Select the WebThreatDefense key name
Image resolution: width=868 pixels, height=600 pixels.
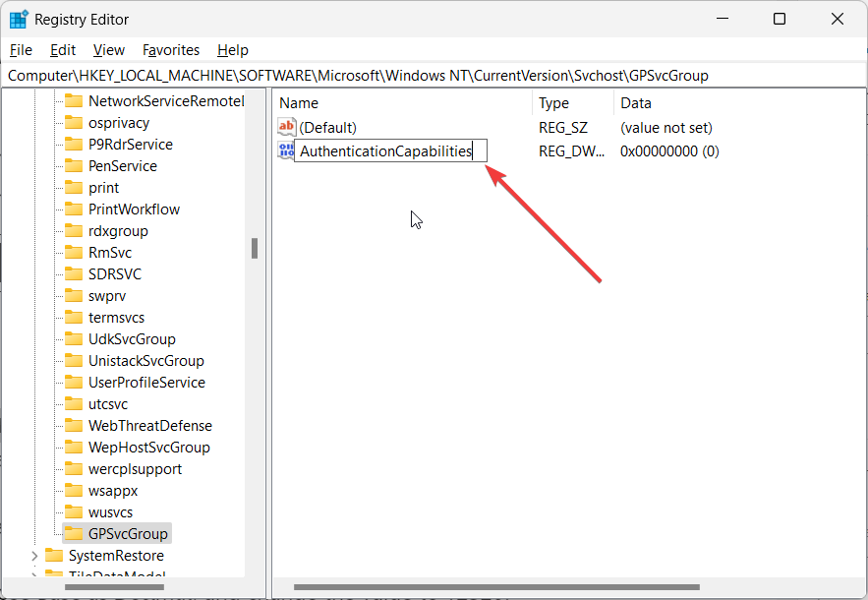point(150,425)
